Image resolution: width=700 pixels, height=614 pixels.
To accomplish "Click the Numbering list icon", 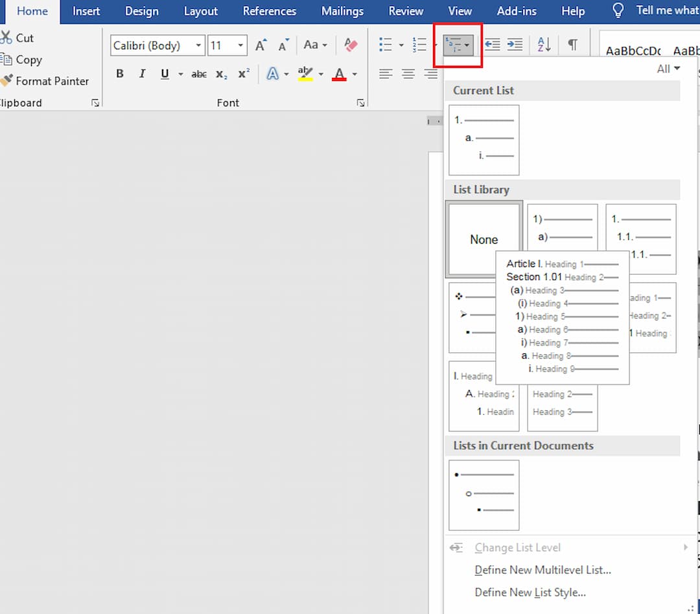I will 419,45.
